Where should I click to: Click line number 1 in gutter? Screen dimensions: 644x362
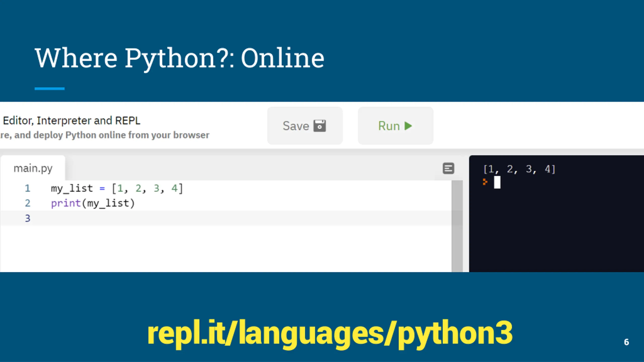coord(27,188)
